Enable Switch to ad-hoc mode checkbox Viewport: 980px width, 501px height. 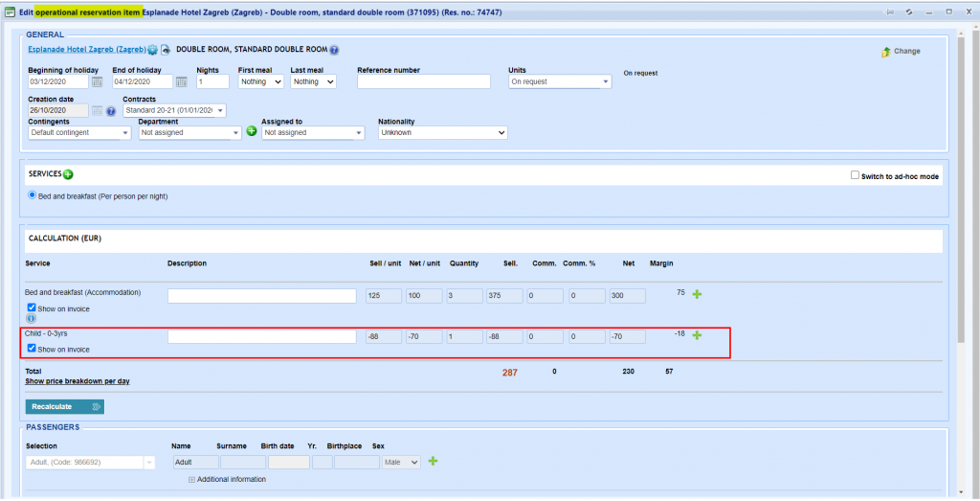click(856, 176)
